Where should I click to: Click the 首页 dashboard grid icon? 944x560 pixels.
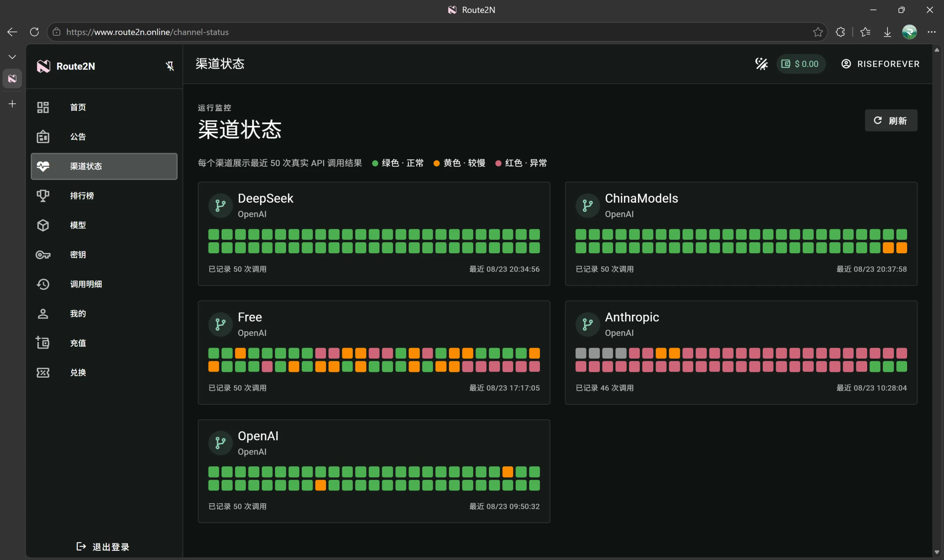point(43,107)
